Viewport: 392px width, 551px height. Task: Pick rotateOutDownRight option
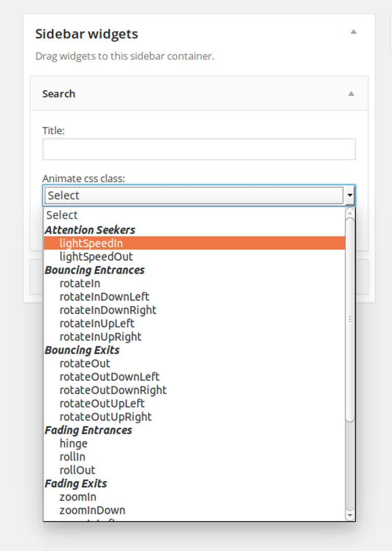pos(113,390)
